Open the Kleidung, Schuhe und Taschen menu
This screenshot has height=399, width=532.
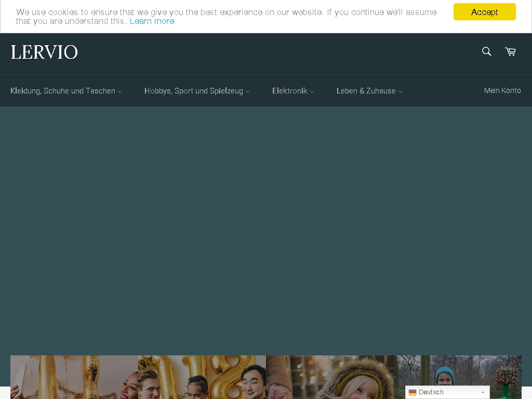point(62,91)
